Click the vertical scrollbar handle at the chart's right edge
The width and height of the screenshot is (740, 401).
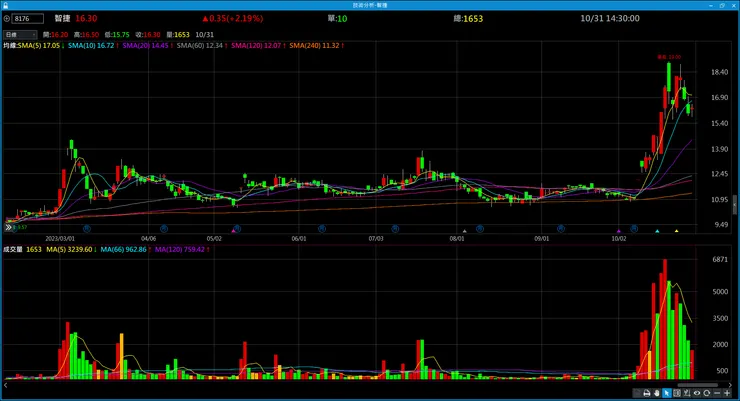(735, 204)
